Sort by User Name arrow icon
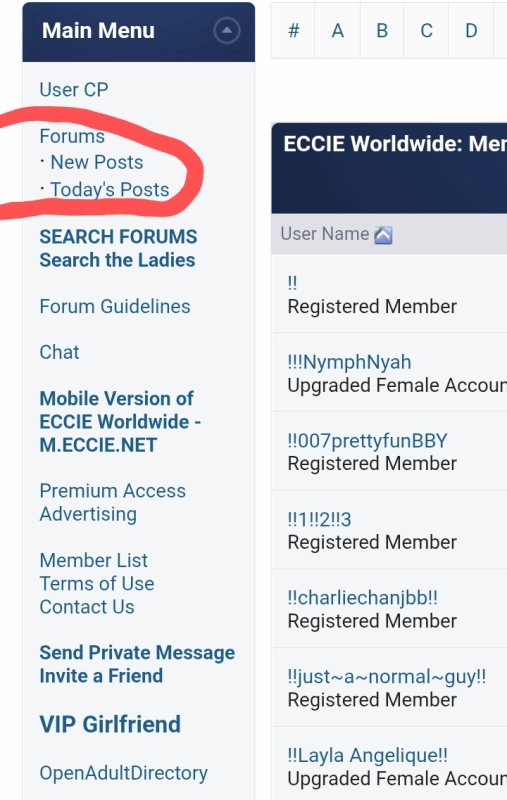The height and width of the screenshot is (800, 507). pos(383,235)
